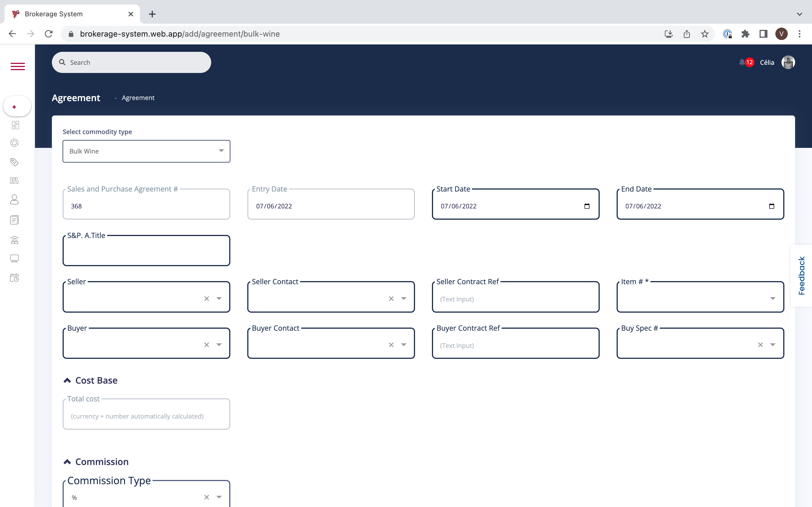Open the user profile sidebar icon
This screenshot has width=812, height=507.
pos(14,199)
